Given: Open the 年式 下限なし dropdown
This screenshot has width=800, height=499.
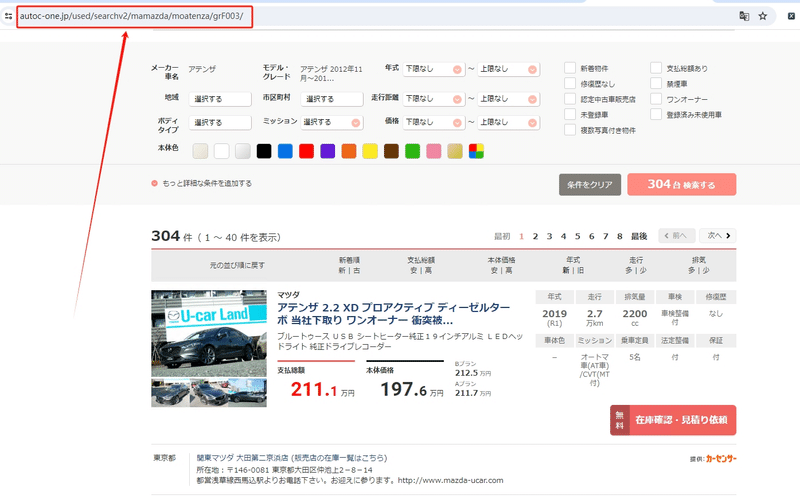Looking at the screenshot, I should (434, 69).
